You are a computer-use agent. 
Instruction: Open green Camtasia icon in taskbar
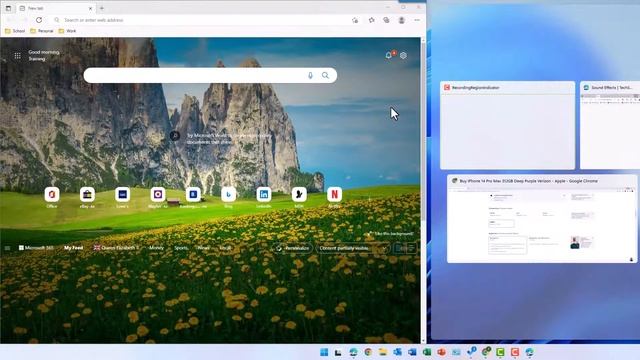pos(500,352)
